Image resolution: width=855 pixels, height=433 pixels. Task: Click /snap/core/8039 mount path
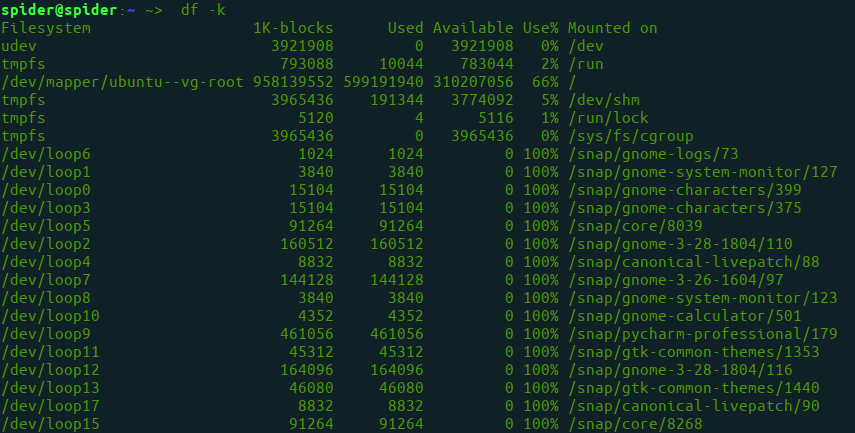tap(635, 226)
